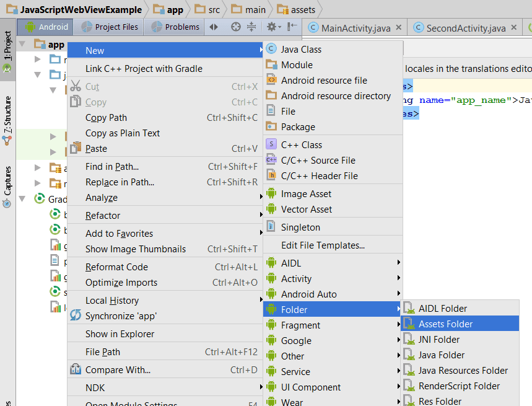Viewport: 532px width, 406px height.
Task: Click the app breadcrumb in the navigation bar
Action: [168, 9]
